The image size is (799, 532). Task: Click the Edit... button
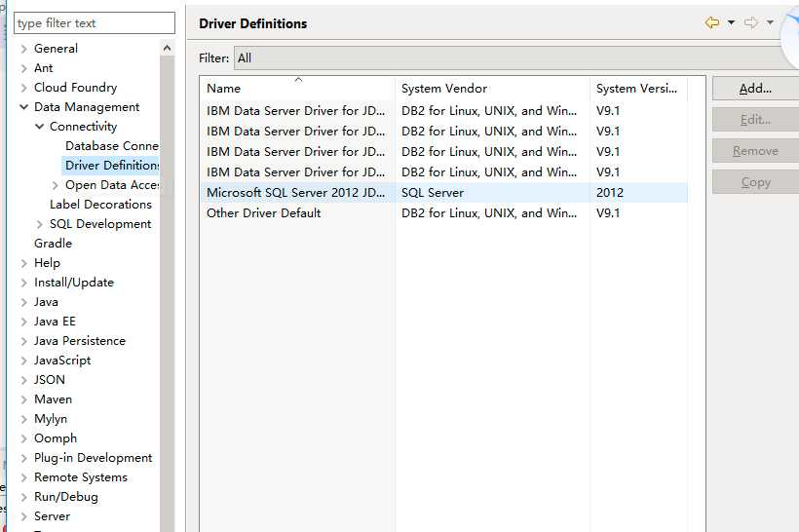[755, 120]
